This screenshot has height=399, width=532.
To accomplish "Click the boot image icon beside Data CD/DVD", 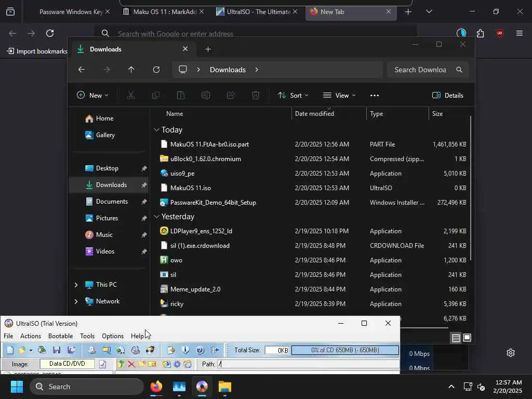I will tap(102, 364).
